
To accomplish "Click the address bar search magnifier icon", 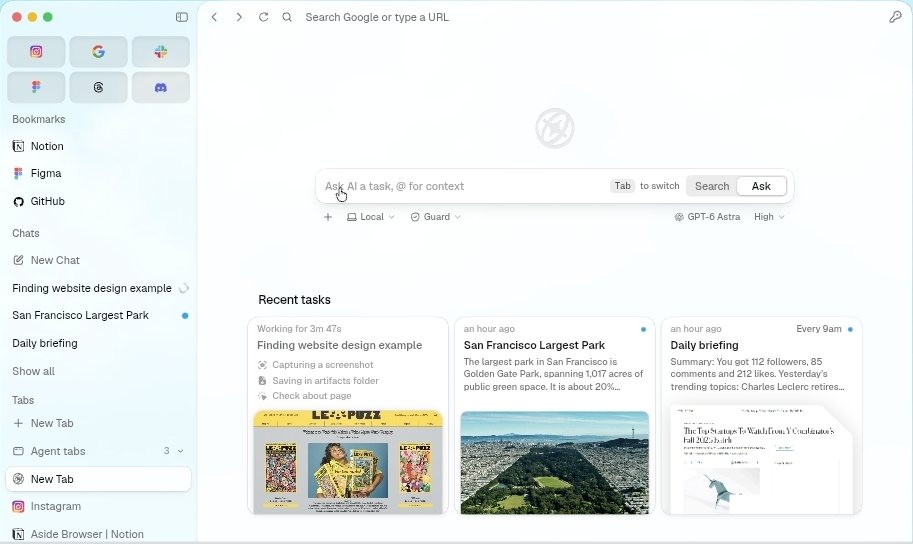I will (x=287, y=17).
